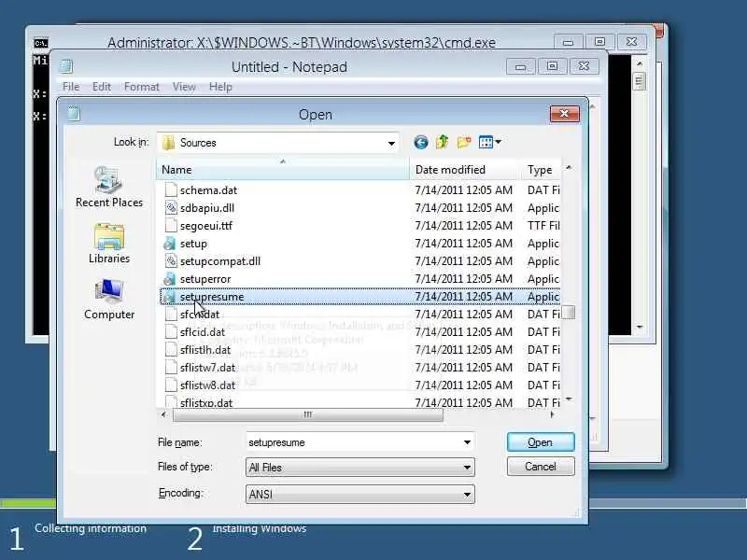
Task: Click the file list scroll up arrow
Action: pos(569,168)
